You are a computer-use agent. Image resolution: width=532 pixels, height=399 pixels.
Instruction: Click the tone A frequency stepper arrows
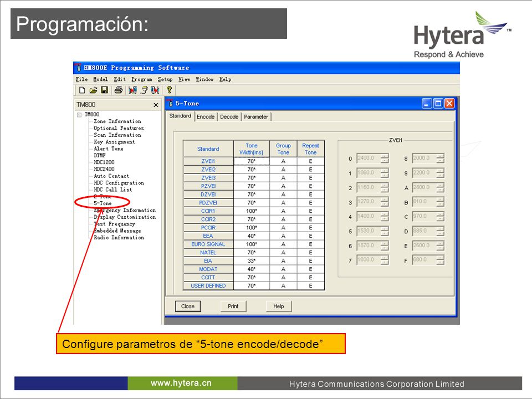[440, 187]
